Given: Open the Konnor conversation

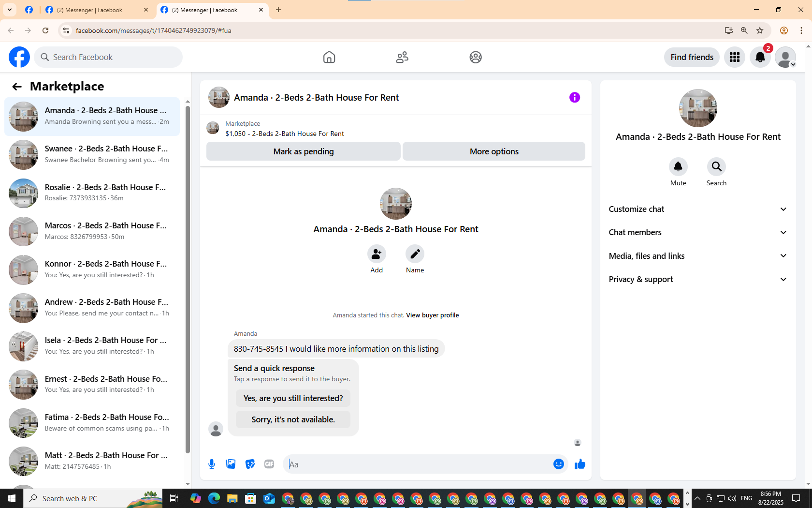Looking at the screenshot, I should point(92,269).
